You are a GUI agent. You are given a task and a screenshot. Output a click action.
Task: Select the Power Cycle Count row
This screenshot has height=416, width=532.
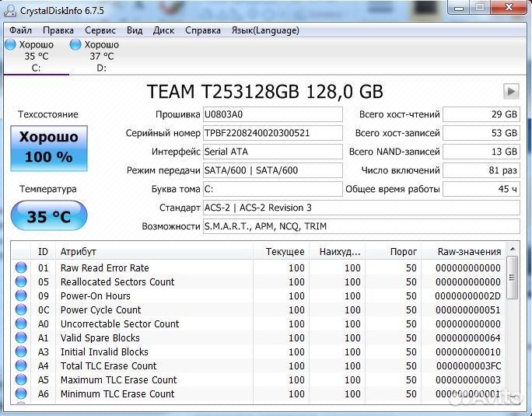point(258,309)
